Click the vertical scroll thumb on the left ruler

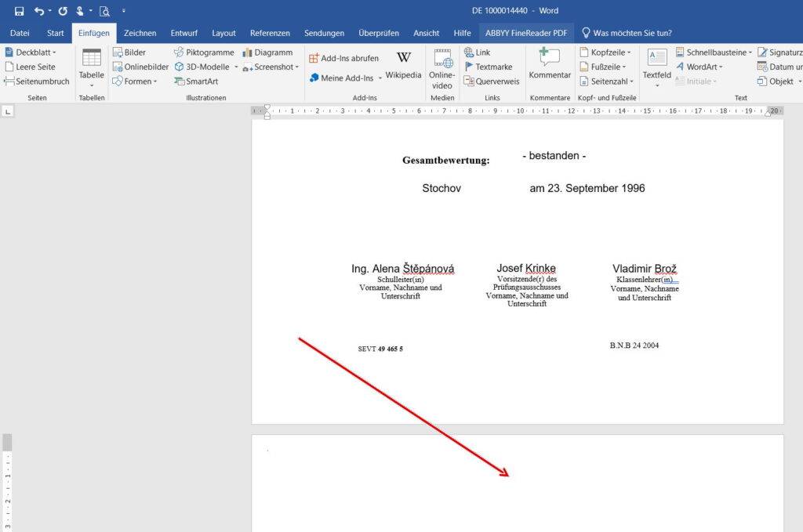click(7, 442)
